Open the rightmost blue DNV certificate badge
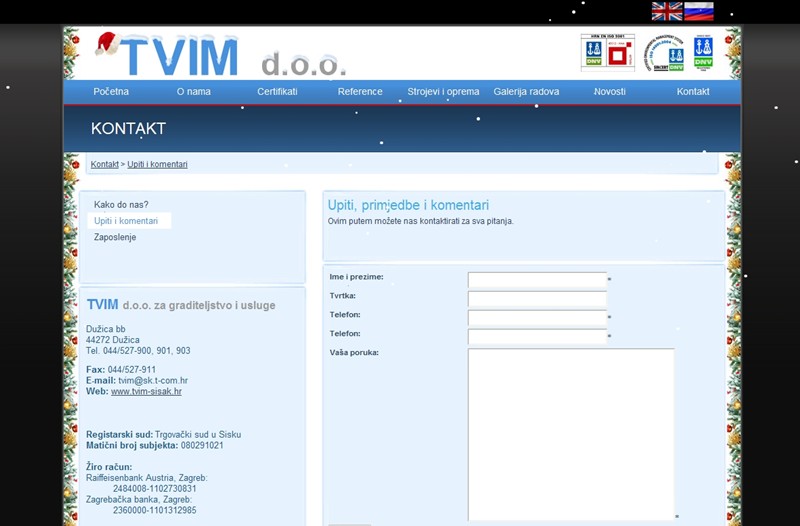Screen dimensions: 800x526 click(703, 52)
